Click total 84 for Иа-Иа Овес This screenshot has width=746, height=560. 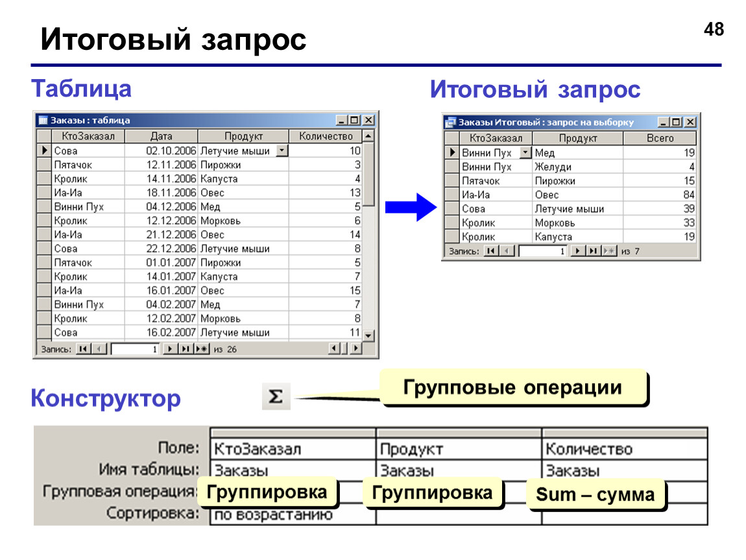click(x=660, y=195)
